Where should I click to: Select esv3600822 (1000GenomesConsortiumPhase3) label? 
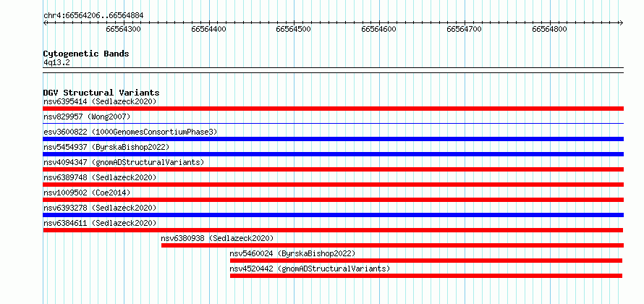tap(130, 132)
